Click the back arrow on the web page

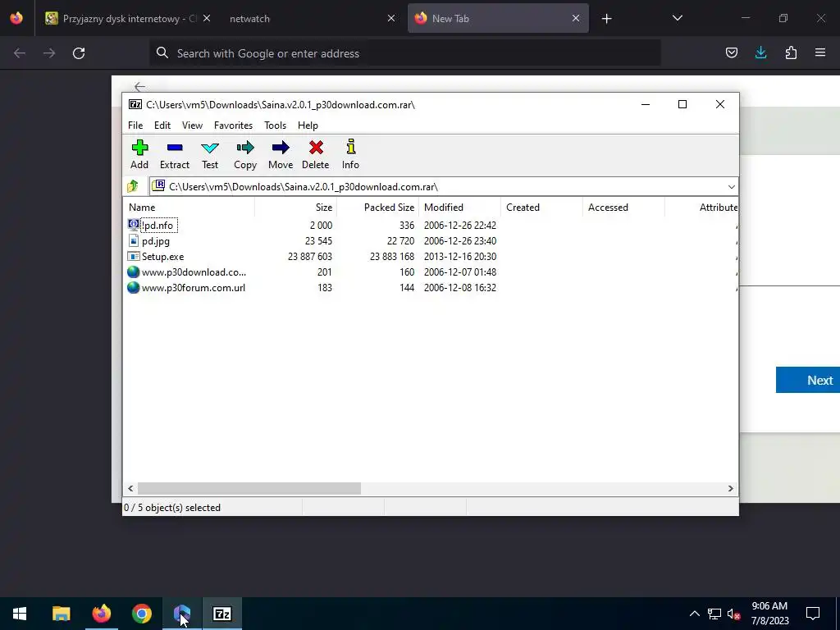pyautogui.click(x=139, y=87)
